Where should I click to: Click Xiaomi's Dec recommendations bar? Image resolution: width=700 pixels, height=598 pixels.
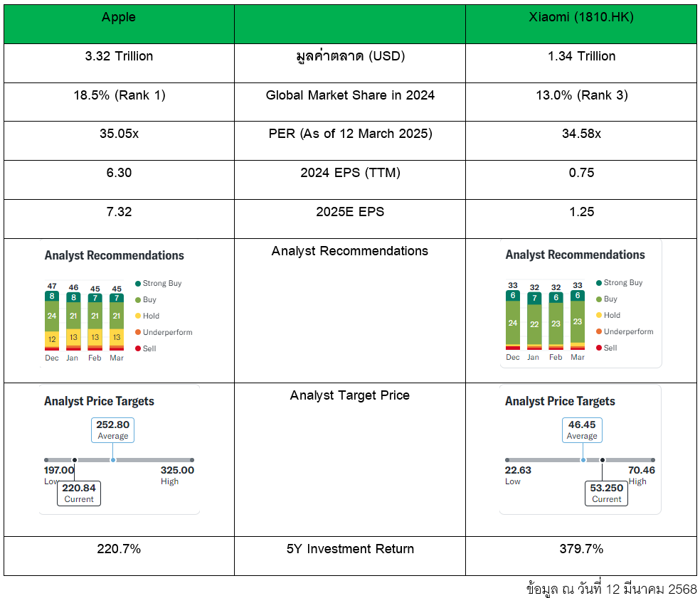512,320
